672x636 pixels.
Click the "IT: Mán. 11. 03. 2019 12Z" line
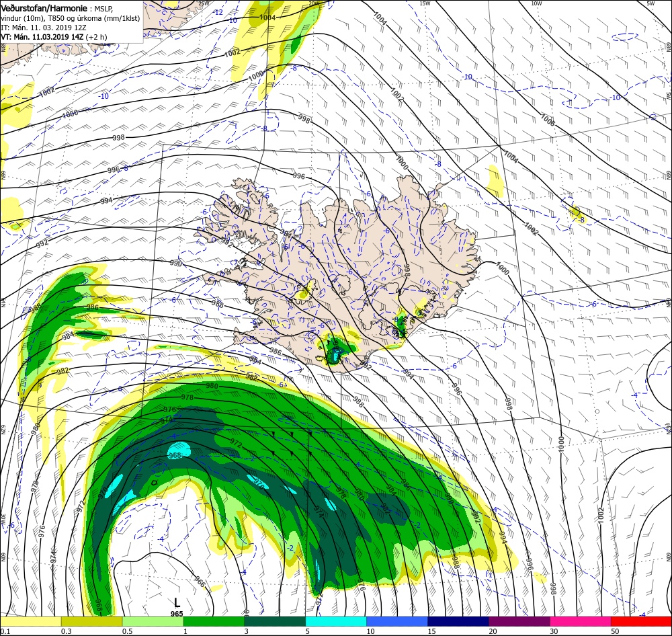tap(44, 28)
